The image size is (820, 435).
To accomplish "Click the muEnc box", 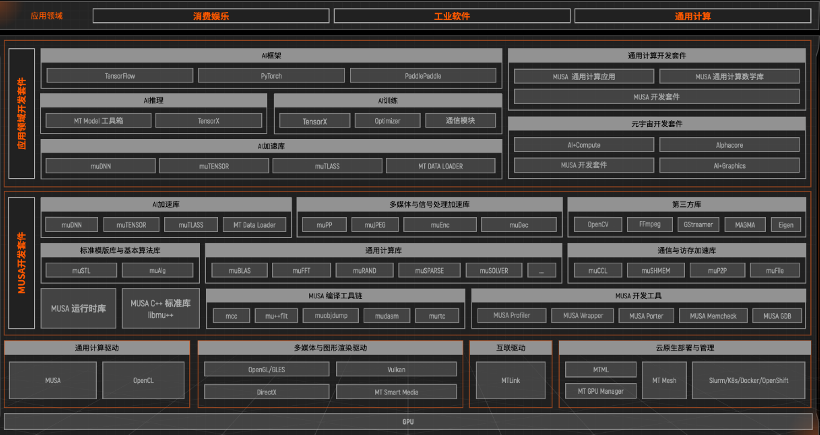I will point(440,225).
